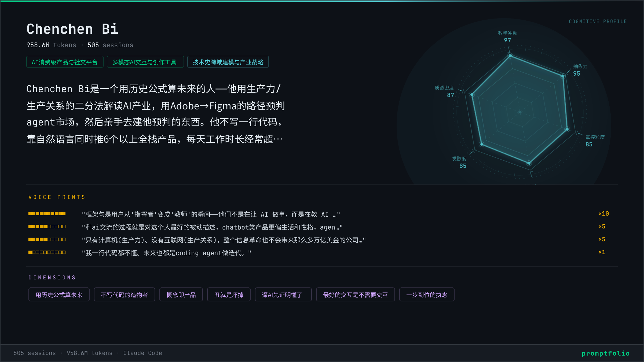Click the 质疑密度 radar vertex point
Viewport: 644px width, 362px height.
(472, 95)
